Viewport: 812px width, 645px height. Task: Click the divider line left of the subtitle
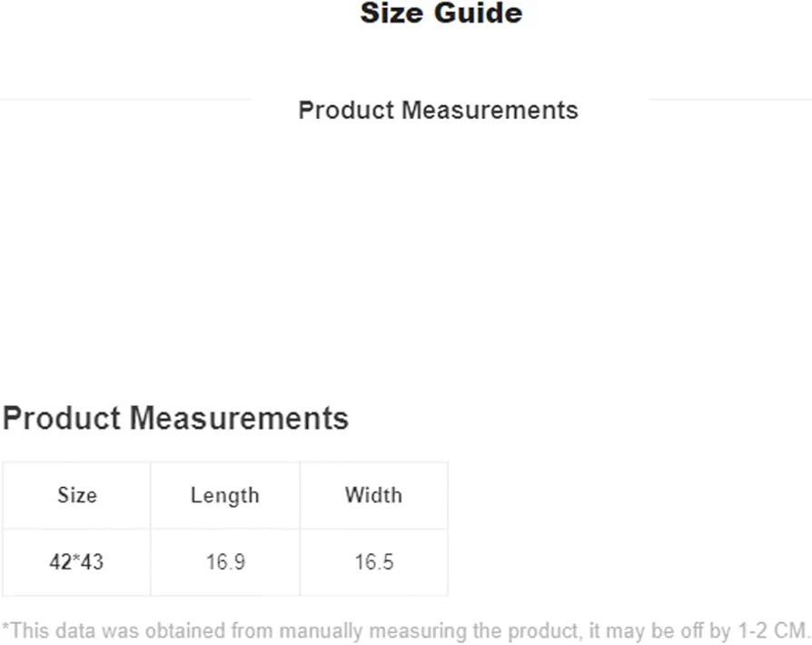tap(125, 99)
